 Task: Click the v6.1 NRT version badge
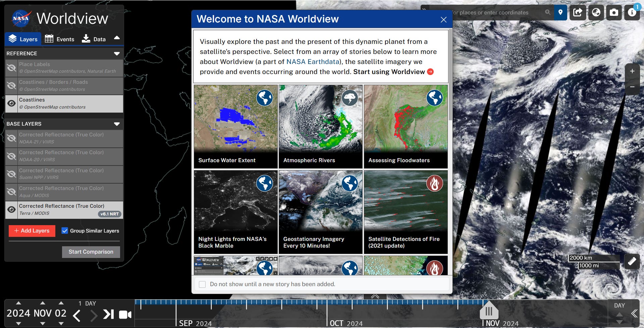pyautogui.click(x=110, y=214)
